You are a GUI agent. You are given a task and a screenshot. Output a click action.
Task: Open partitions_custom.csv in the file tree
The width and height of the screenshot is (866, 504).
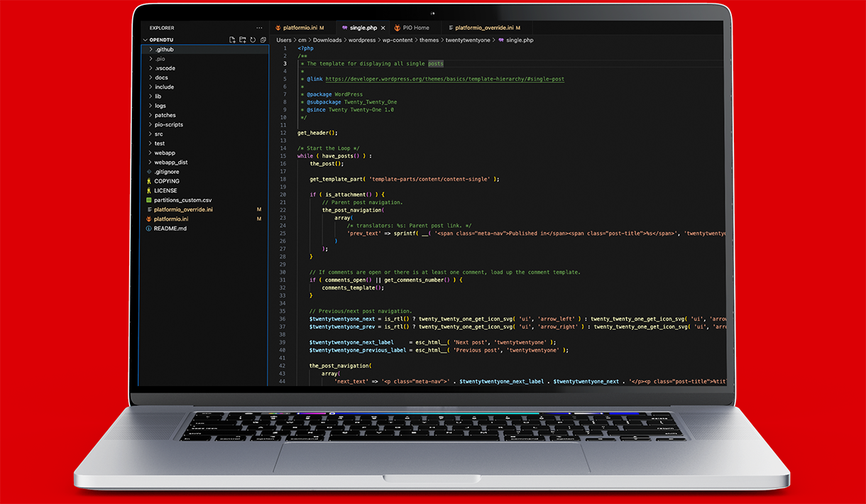click(x=182, y=200)
